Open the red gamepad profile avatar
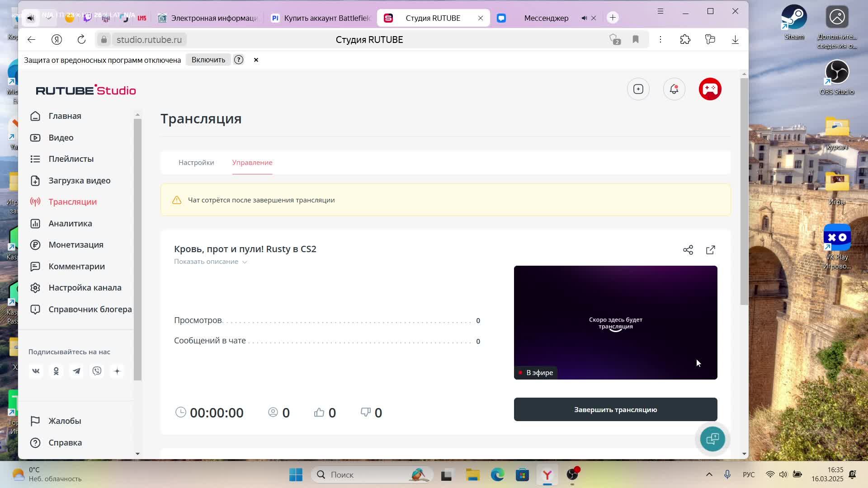Viewport: 868px width, 488px height. pos(710,89)
